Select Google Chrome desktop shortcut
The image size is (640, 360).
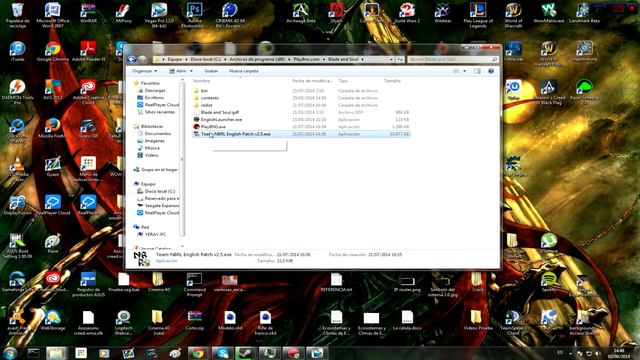pyautogui.click(x=53, y=51)
